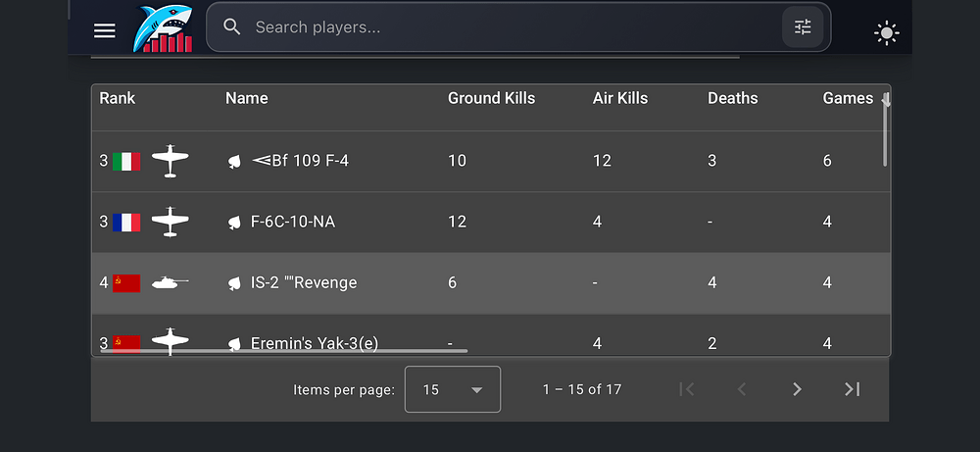This screenshot has height=452, width=980.
Task: Click the spade icon beside Bf 109 F-4
Action: pos(234,161)
